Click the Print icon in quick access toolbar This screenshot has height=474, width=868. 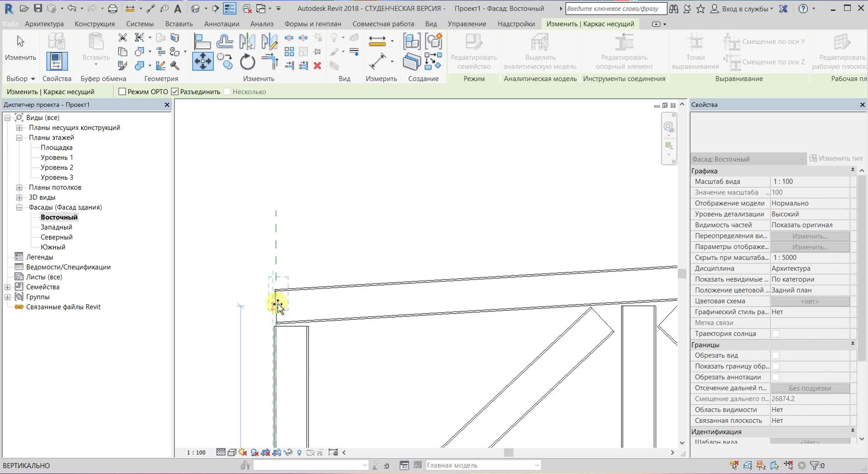pos(112,8)
